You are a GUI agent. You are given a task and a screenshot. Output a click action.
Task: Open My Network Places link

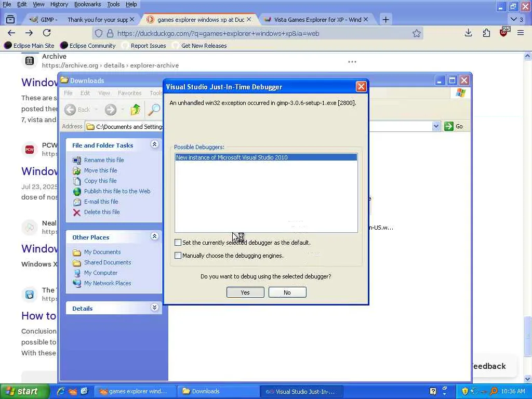tap(108, 283)
